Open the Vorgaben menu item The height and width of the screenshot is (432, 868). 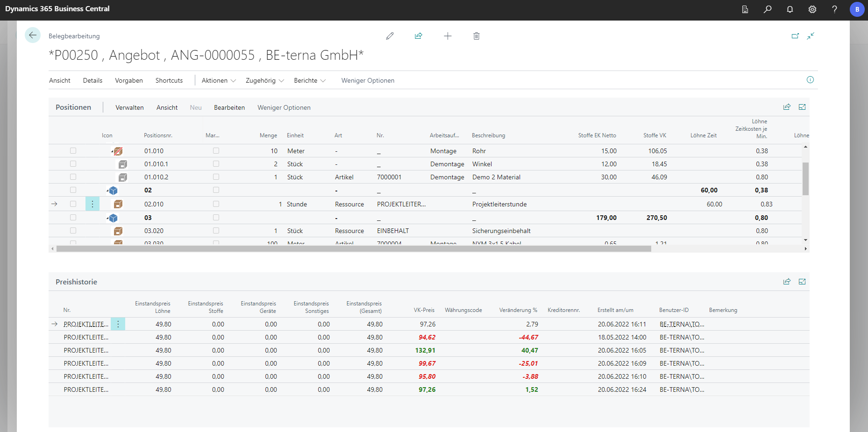[x=129, y=80]
